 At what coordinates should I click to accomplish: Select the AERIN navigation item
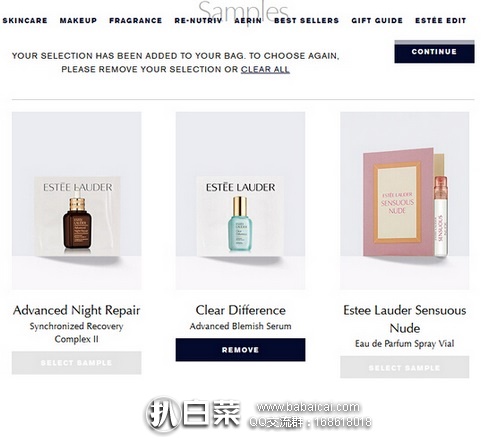pos(248,21)
